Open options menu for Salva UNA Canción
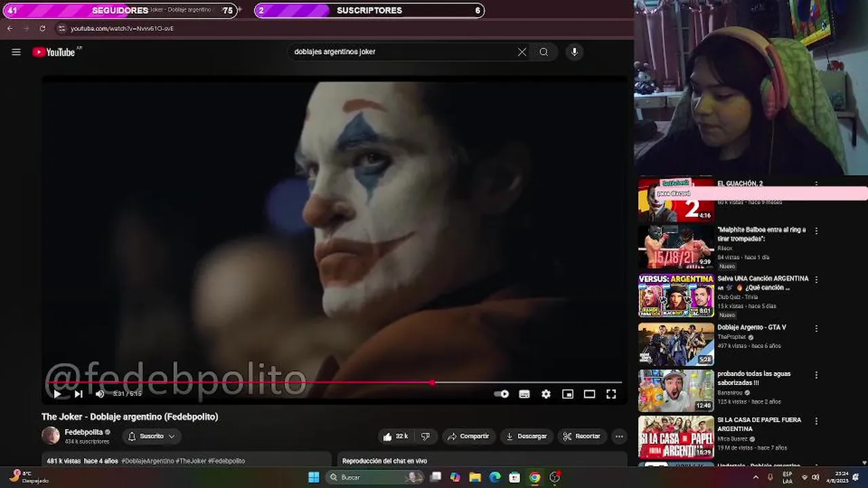868x488 pixels. point(816,280)
